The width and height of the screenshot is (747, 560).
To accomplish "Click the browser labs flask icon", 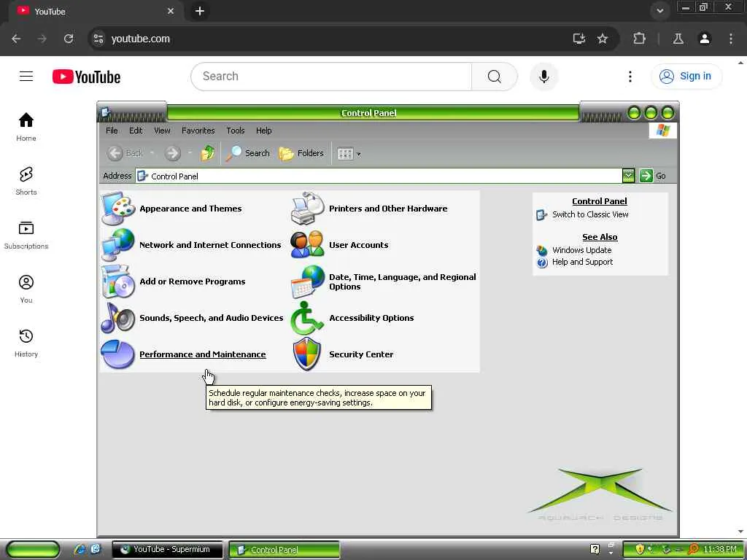I will (678, 39).
